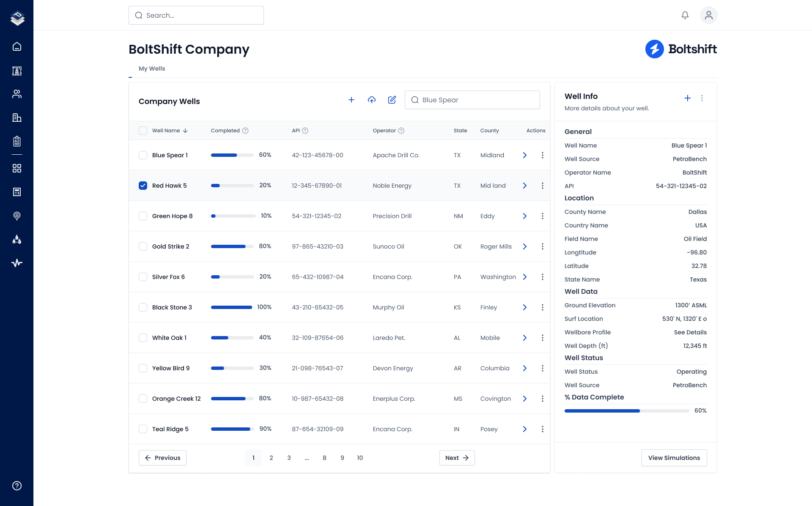Expand the Gold Strike 2 row chevron
This screenshot has width=812, height=506.
tap(524, 246)
